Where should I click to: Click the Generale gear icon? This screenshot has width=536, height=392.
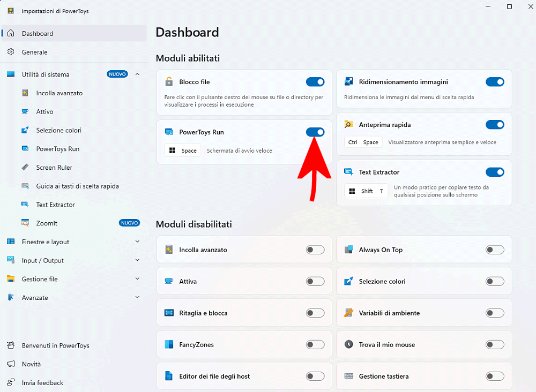point(11,52)
